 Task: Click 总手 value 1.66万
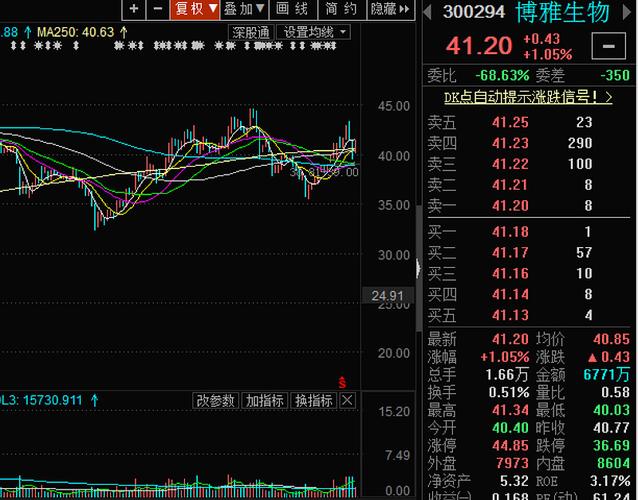tap(507, 374)
